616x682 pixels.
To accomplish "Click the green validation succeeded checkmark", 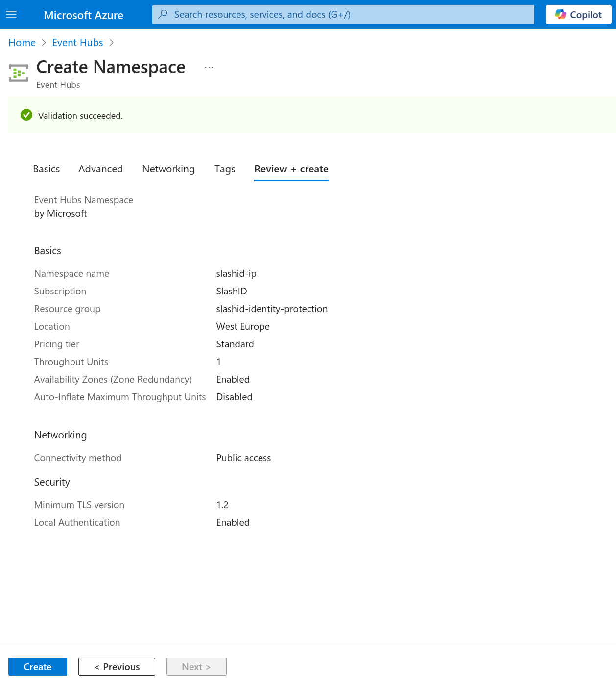I will tap(26, 115).
